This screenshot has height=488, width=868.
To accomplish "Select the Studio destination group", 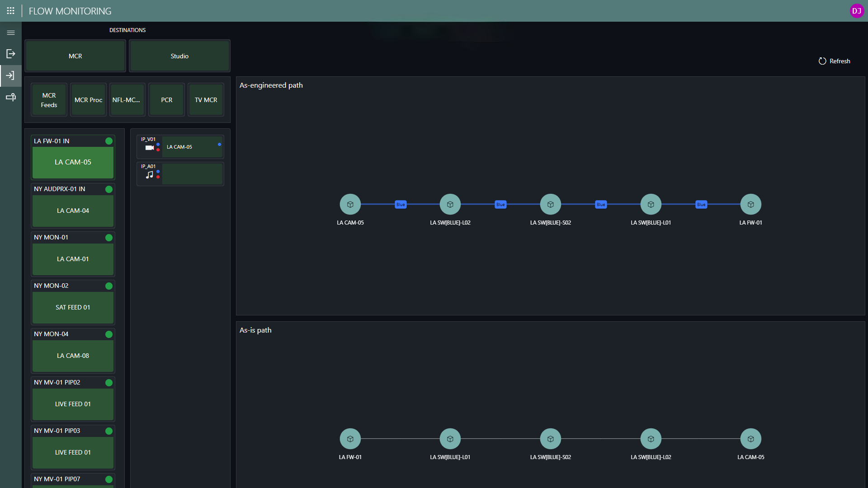I will tap(179, 56).
